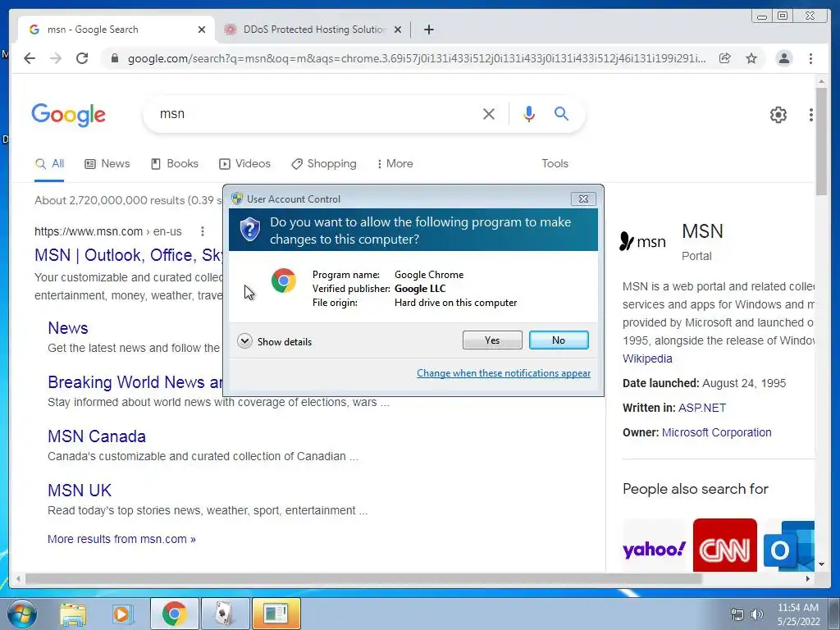This screenshot has width=840, height=630.
Task: Open options dots next to msn.com result
Action: 203,231
